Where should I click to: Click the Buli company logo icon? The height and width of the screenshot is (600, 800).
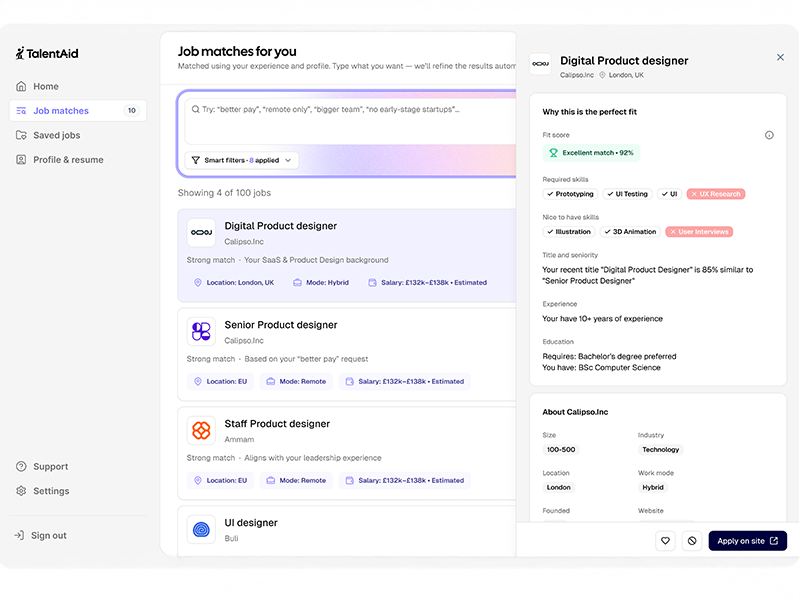pos(201,529)
